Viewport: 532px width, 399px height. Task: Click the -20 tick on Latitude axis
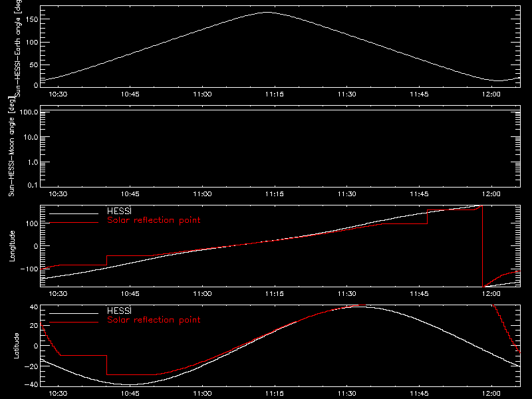[31, 366]
